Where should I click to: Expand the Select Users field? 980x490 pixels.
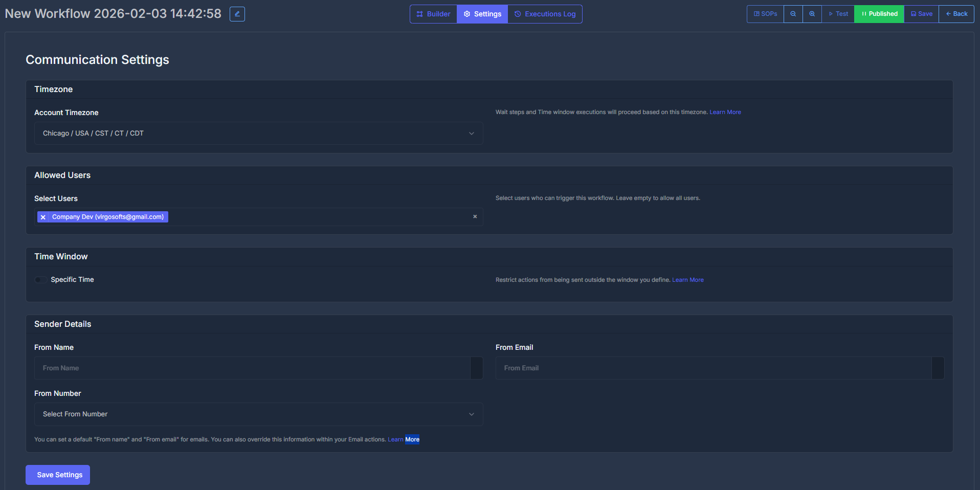(307, 217)
